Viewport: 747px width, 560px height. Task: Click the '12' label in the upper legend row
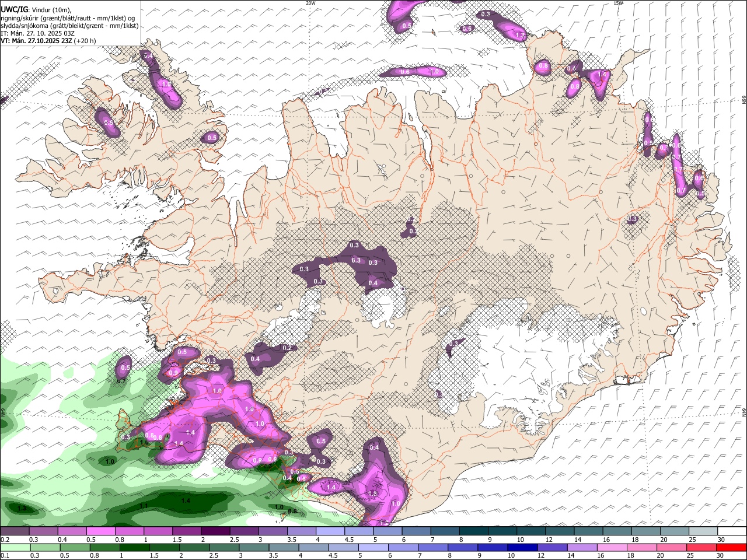[x=549, y=540]
